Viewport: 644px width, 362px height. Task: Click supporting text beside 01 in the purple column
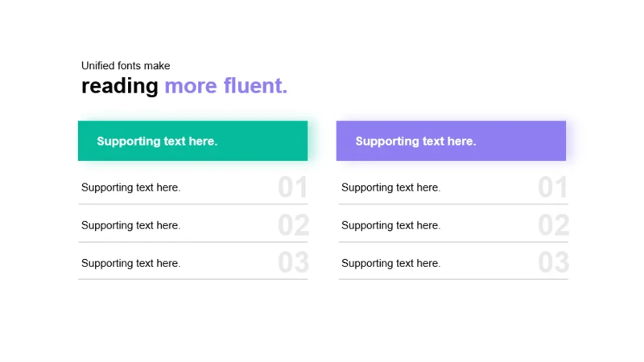pos(390,187)
